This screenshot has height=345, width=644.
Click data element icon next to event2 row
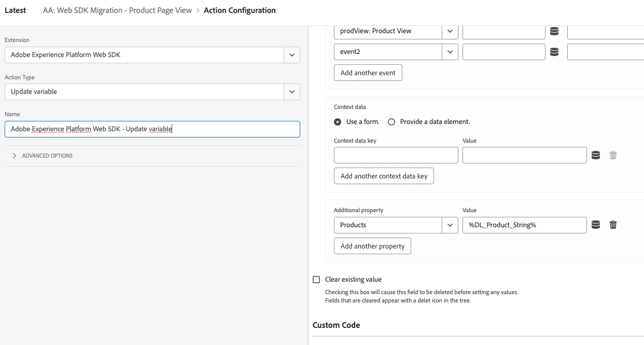[x=554, y=52]
